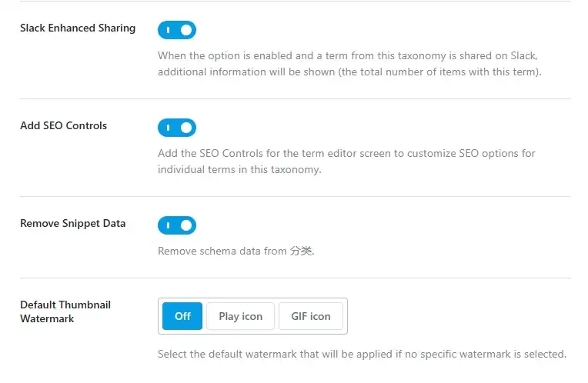Disable the Slack Enhanced Sharing switch
This screenshot has height=383, width=588.
(x=176, y=30)
